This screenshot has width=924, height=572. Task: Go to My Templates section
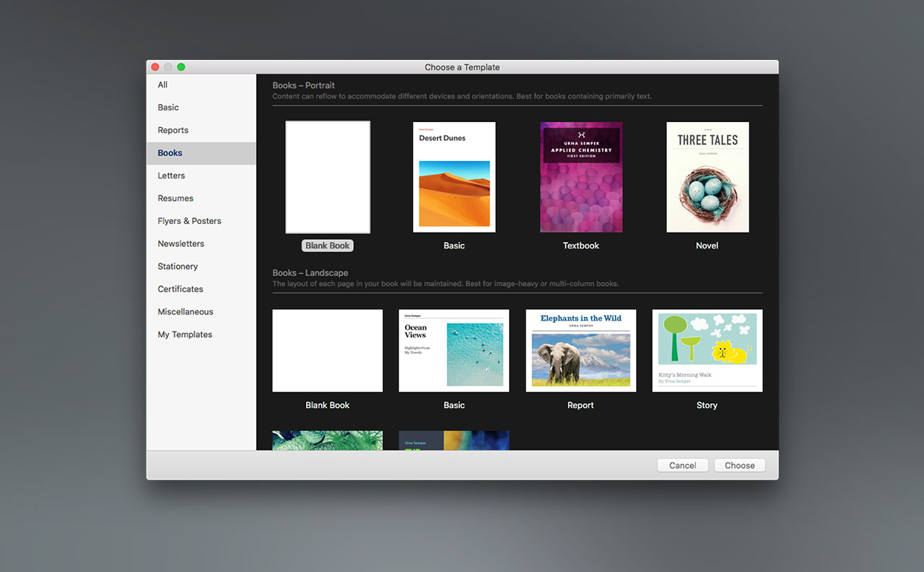(185, 334)
